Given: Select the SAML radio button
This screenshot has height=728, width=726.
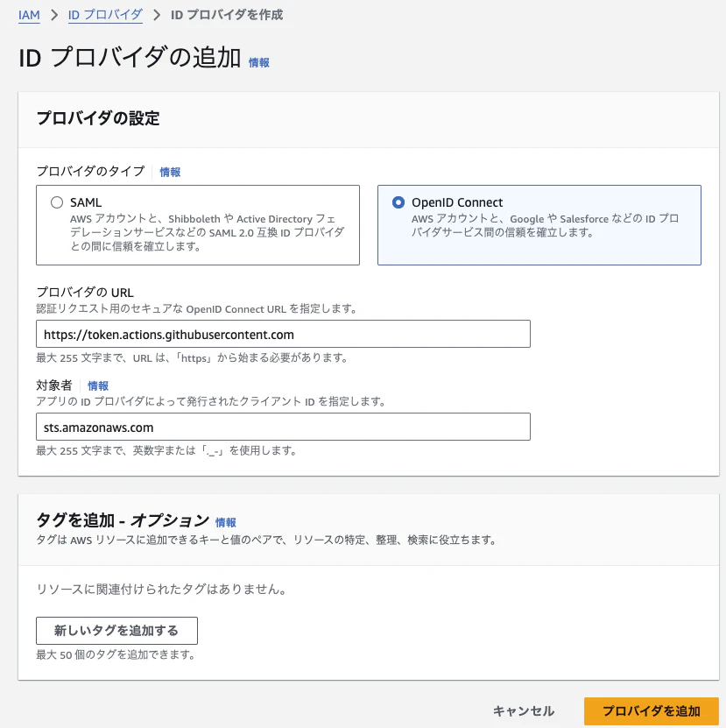Looking at the screenshot, I should pos(57,202).
